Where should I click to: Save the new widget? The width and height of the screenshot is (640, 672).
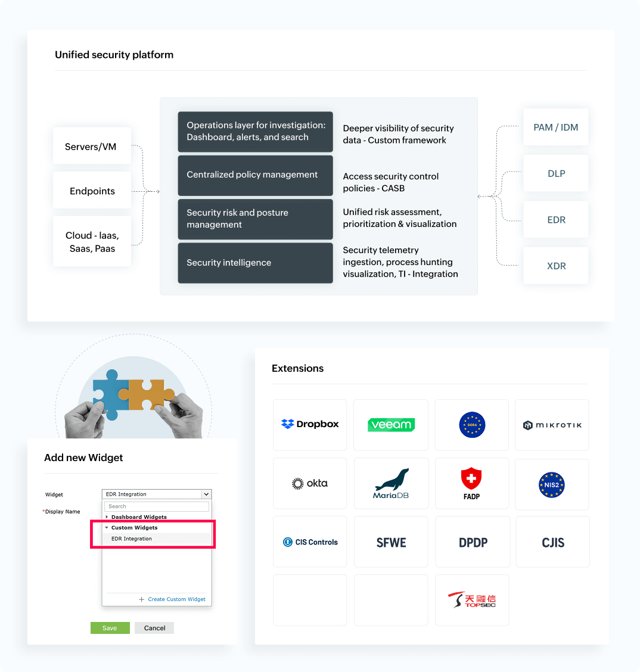pos(110,628)
